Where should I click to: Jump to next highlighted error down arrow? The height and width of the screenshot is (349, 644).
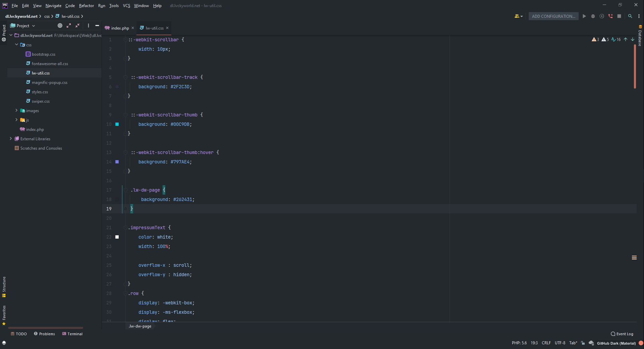point(633,40)
